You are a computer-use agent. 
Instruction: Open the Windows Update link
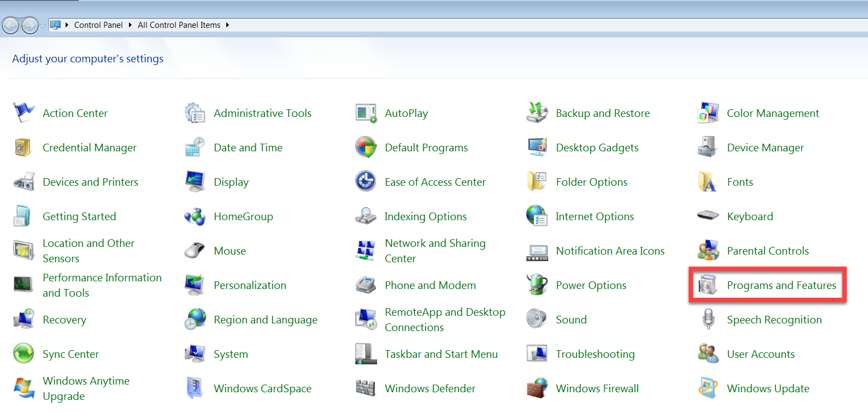coord(767,388)
